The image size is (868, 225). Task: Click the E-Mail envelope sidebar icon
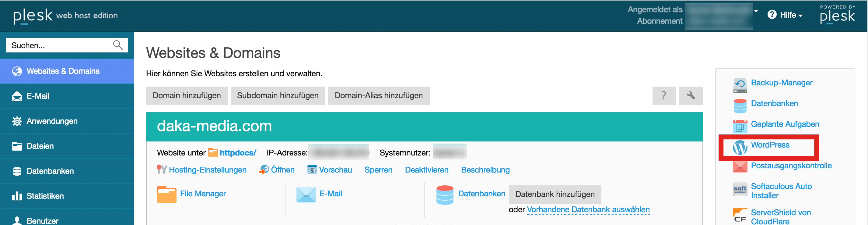[x=17, y=96]
